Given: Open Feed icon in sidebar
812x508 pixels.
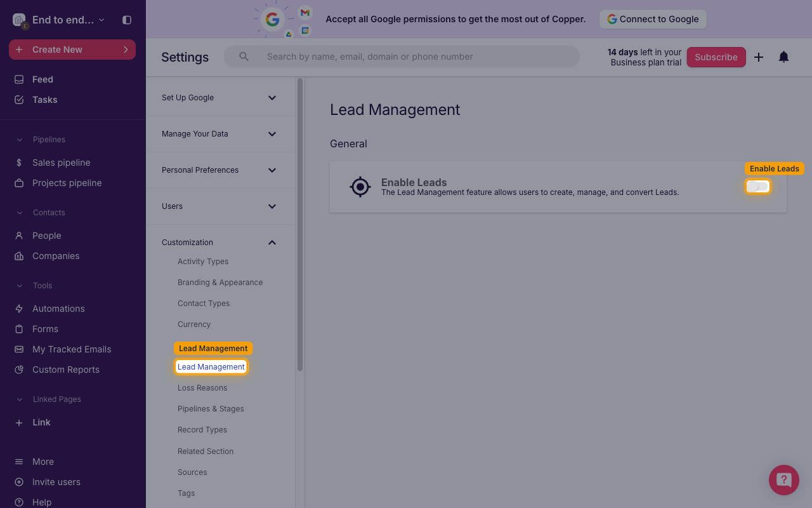Looking at the screenshot, I should coord(19,79).
